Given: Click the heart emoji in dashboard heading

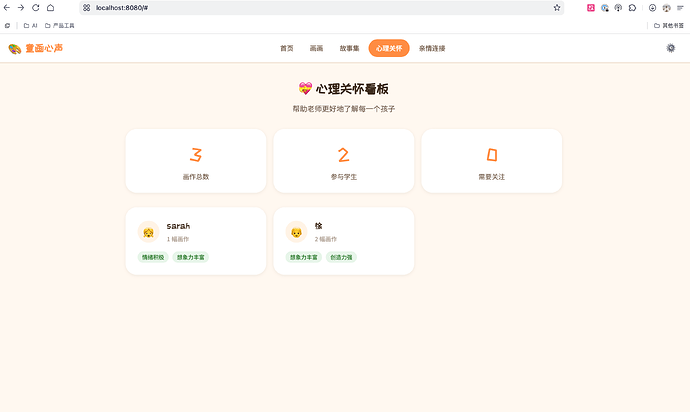Looking at the screenshot, I should [x=305, y=88].
